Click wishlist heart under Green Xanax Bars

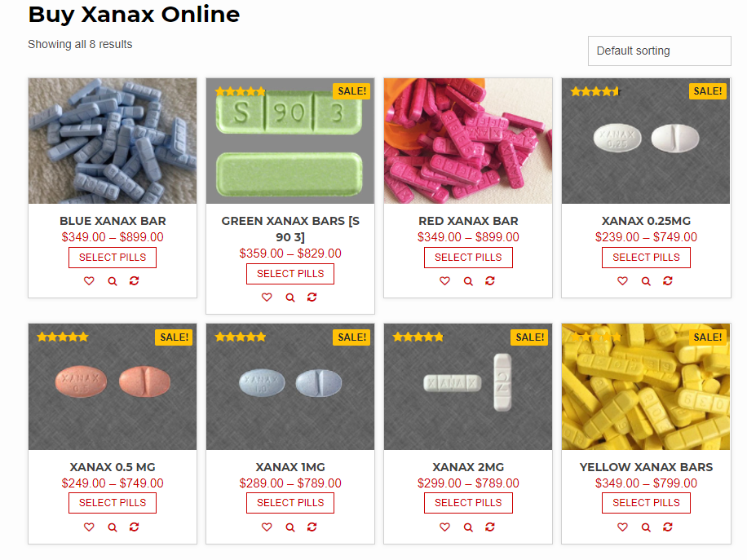267,298
